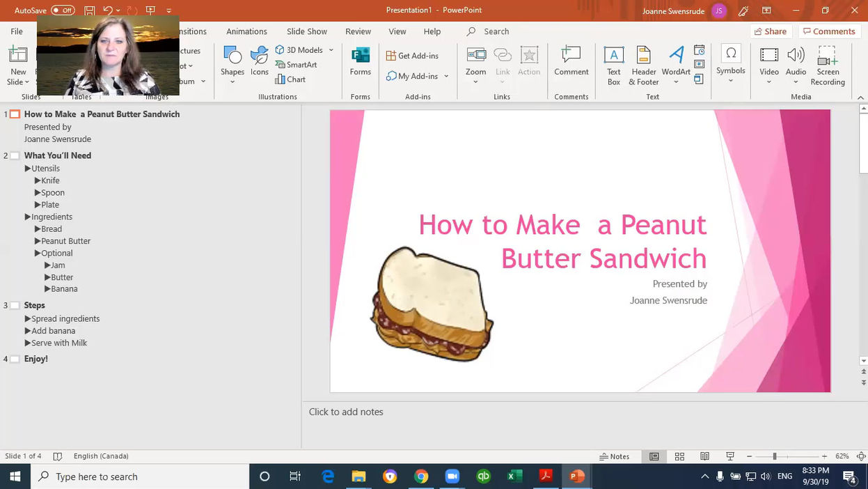Open Excel from the taskbar
Viewport: 868px width, 489px height.
pyautogui.click(x=514, y=476)
